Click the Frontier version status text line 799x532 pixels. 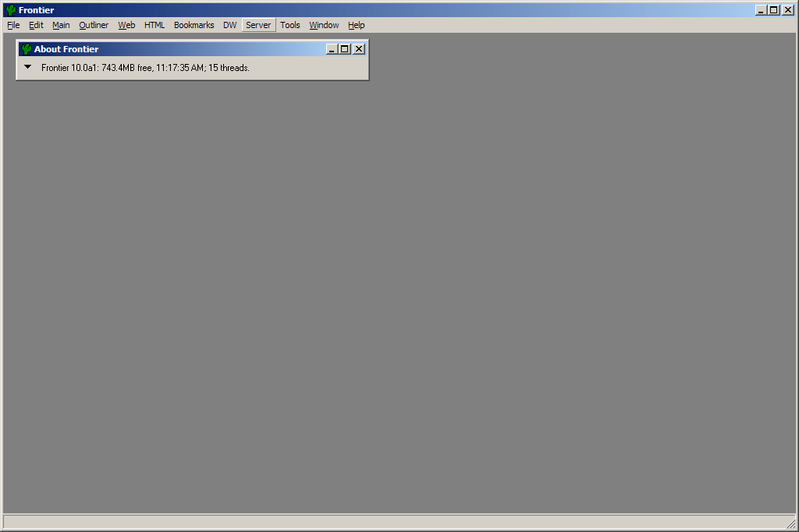coord(145,68)
